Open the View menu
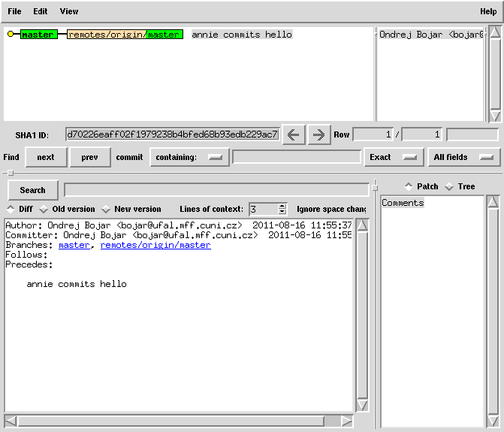504x432 pixels. click(x=69, y=11)
